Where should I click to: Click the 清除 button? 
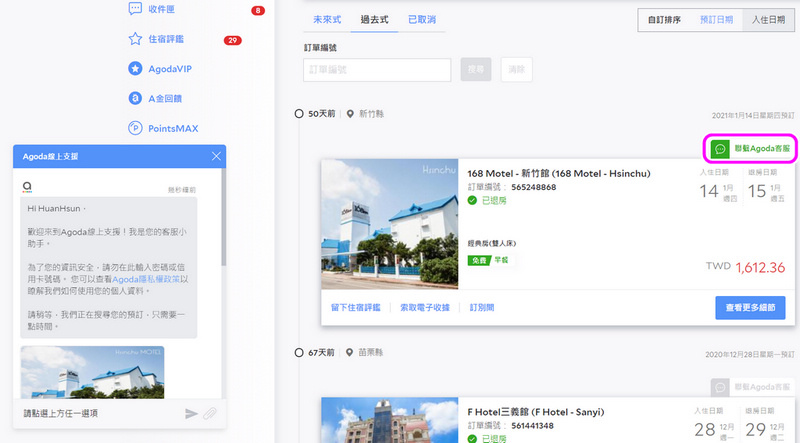coord(516,69)
